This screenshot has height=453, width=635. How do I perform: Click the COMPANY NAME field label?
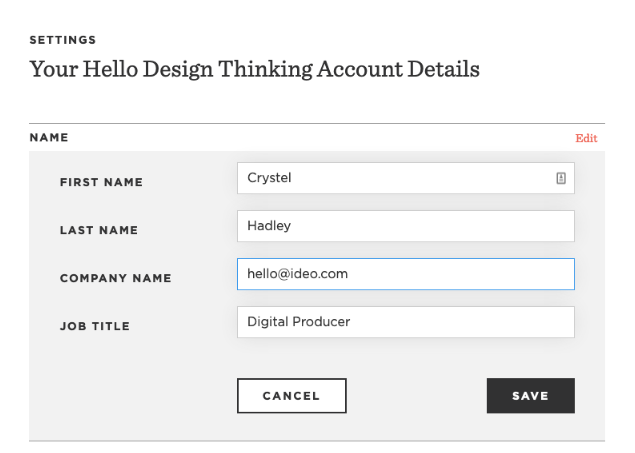point(115,279)
